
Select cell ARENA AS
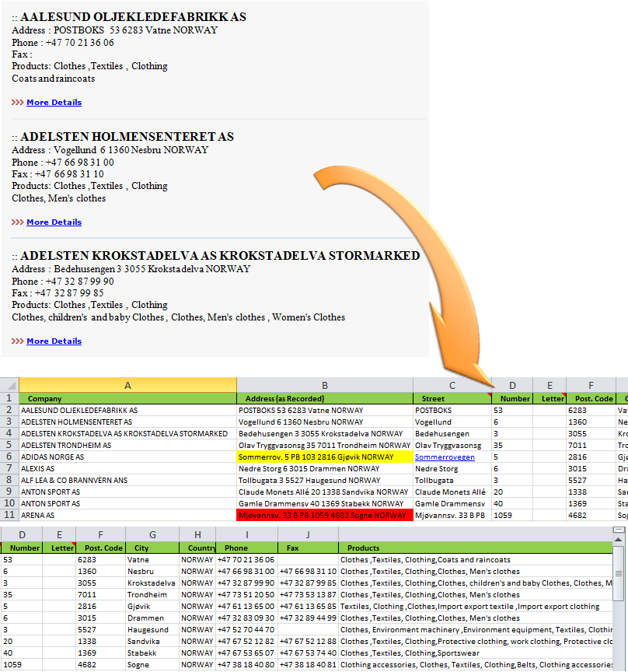point(127,515)
